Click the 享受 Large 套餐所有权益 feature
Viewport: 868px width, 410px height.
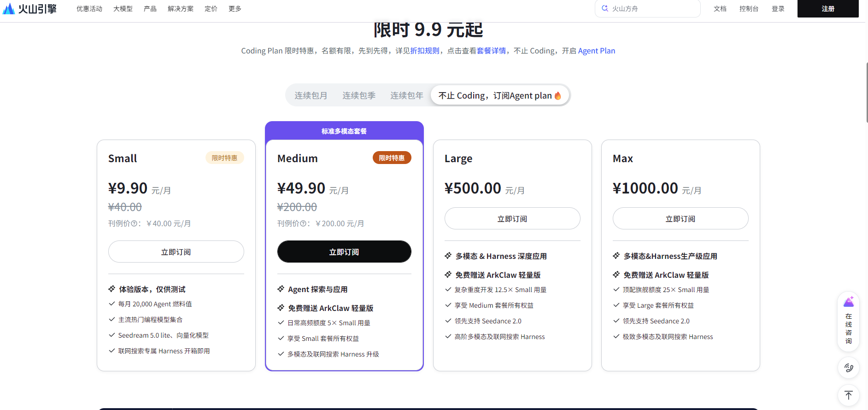pos(658,305)
